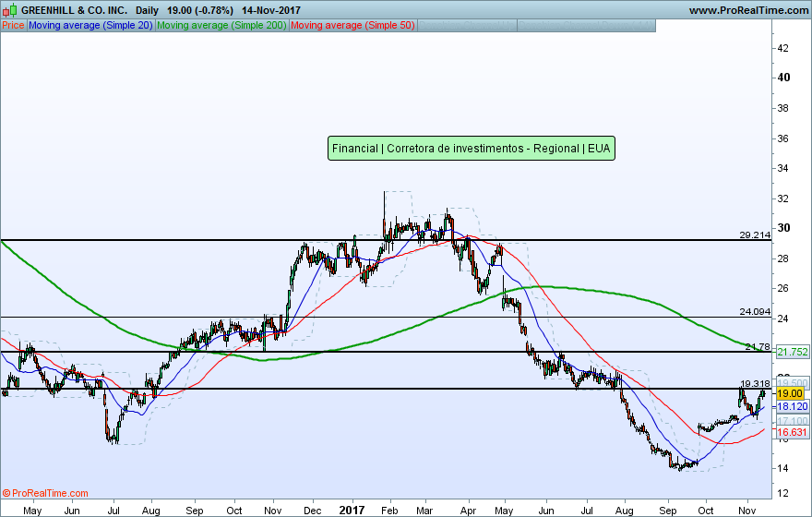
Task: Click the yellow 19.00 current price tag
Action: tap(789, 393)
